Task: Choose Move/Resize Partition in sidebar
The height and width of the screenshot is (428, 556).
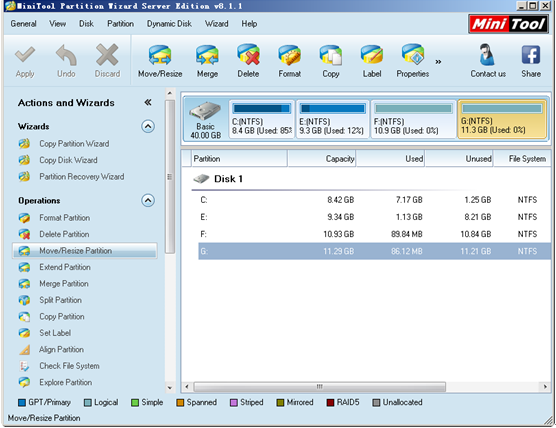Action: pyautogui.click(x=85, y=251)
